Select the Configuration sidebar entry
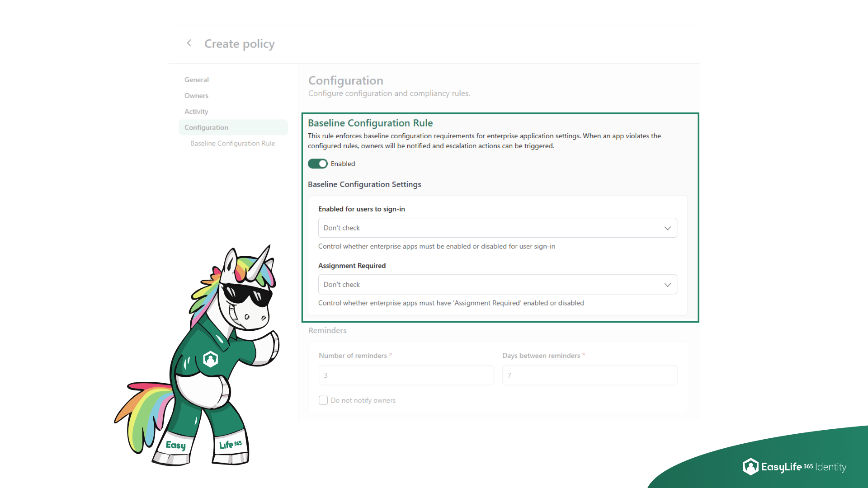This screenshot has width=868, height=488. pyautogui.click(x=206, y=127)
